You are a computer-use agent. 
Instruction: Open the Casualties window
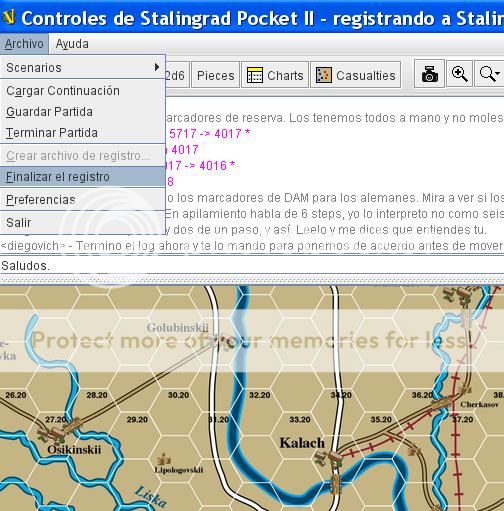[x=356, y=75]
